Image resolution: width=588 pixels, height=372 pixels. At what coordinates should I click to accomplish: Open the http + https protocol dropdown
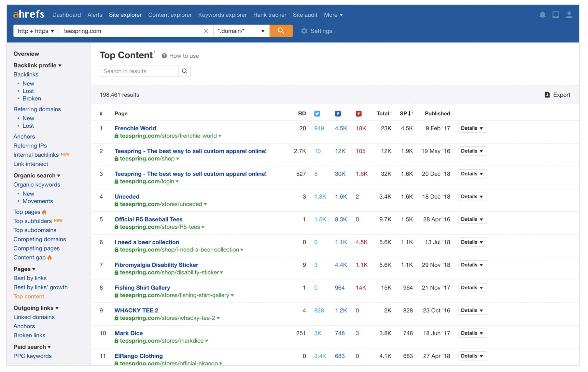36,31
